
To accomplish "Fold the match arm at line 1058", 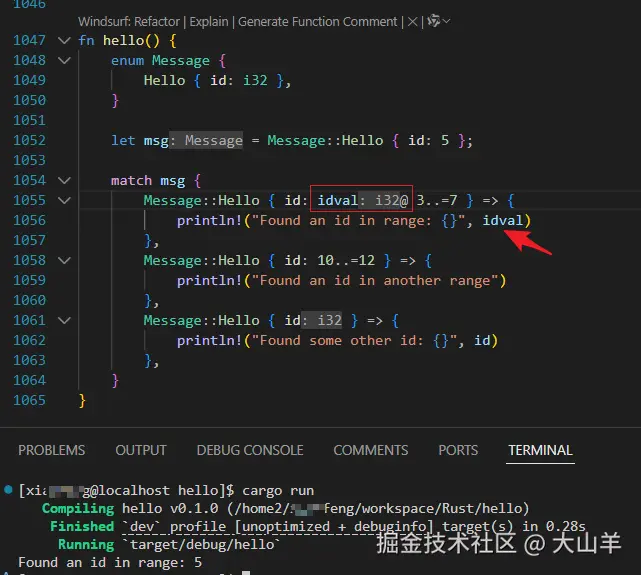I will pos(65,261).
